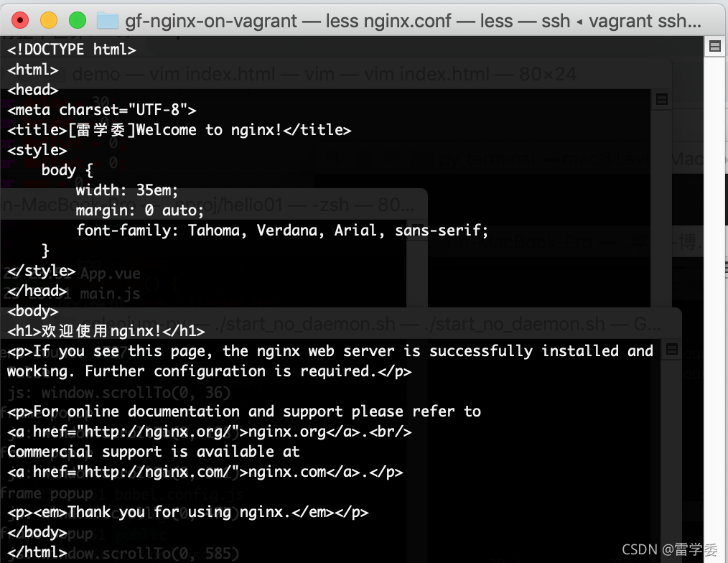
Task: Click the '<h1>欢迎使用nginx!</h1>' line
Action: coord(106,331)
